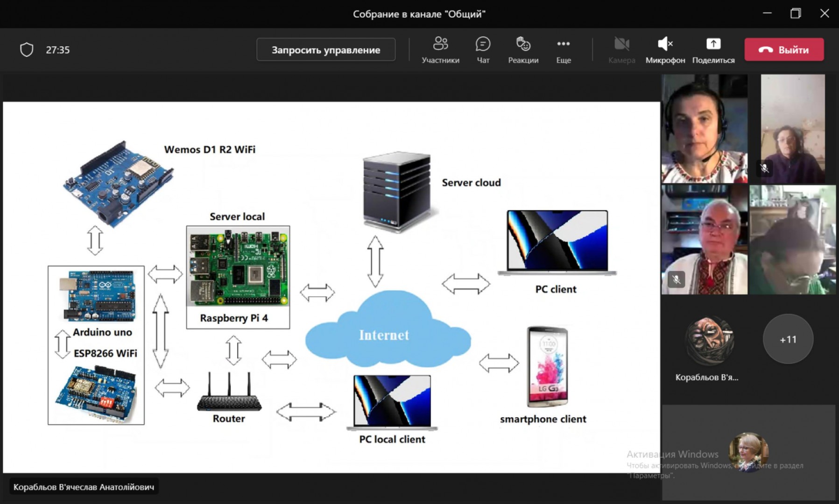Select Корабльов В'я... participant avatar
The width and height of the screenshot is (839, 504).
[709, 341]
